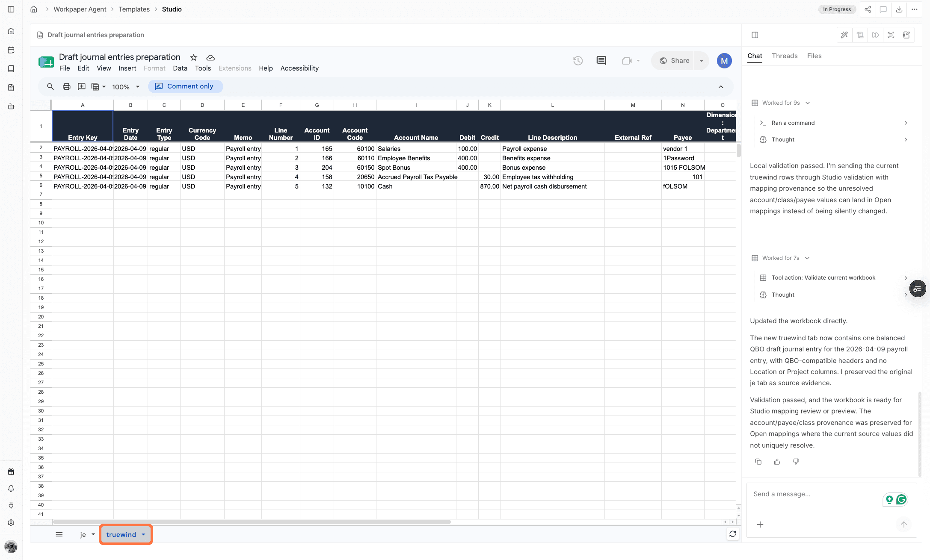Screen dimensions: 930x560
Task: Open the comments icon in top bar
Action: (883, 9)
